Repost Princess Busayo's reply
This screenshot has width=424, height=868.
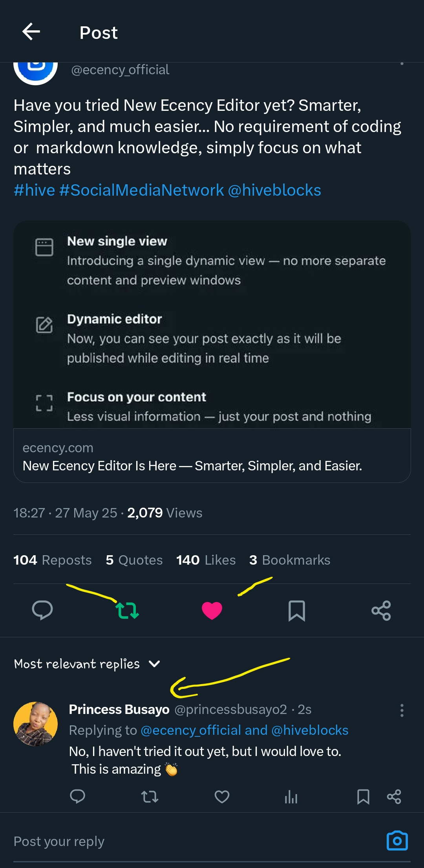[150, 797]
